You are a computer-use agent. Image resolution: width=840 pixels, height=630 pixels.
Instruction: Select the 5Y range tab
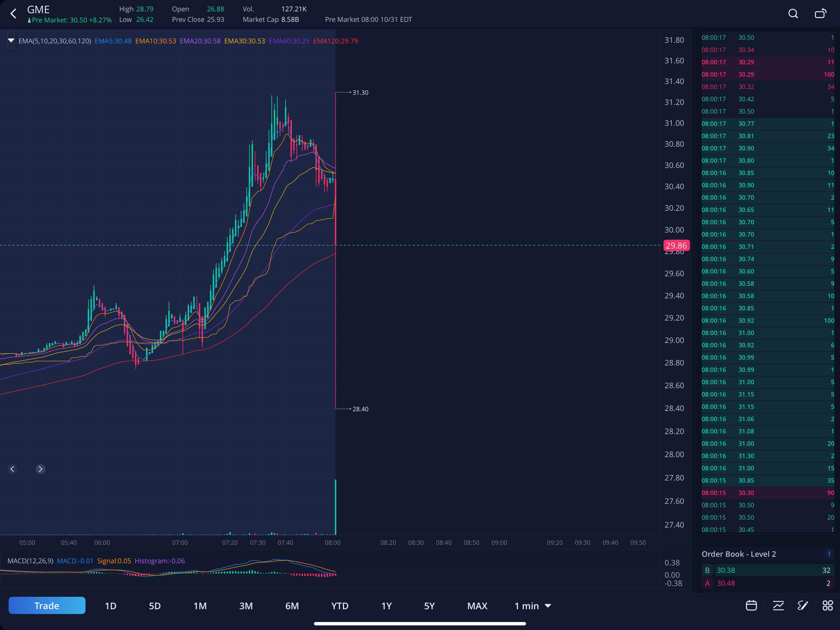tap(429, 606)
